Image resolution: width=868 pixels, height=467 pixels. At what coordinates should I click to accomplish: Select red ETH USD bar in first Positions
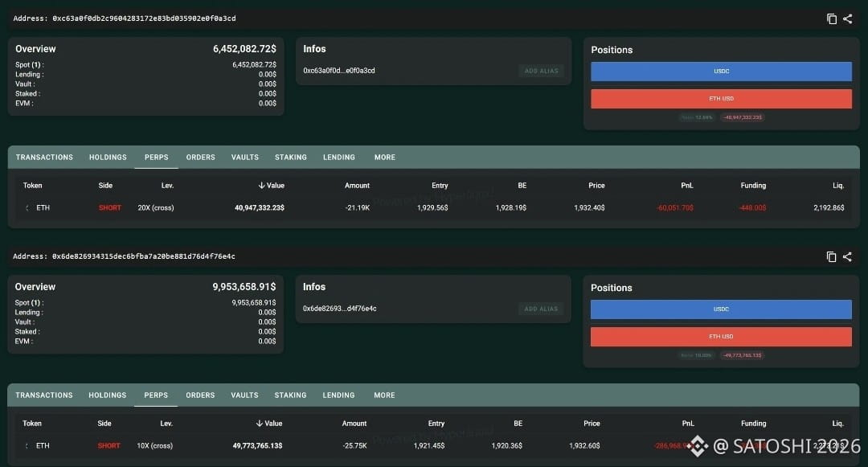(721, 99)
